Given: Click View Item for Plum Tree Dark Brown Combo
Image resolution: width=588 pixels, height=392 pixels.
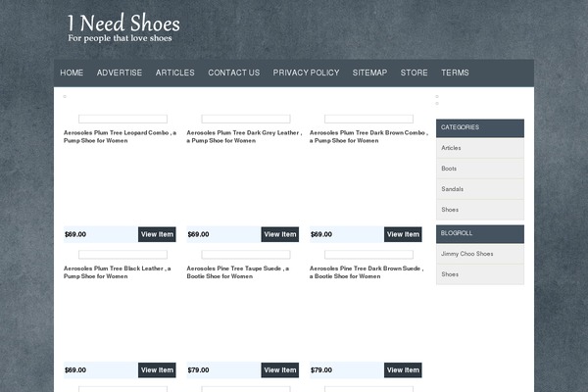Looking at the screenshot, I should 403,234.
